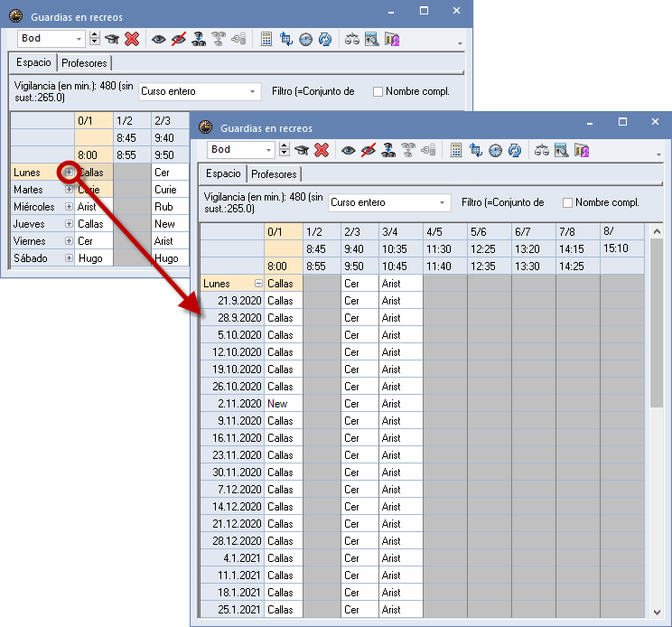This screenshot has width=672, height=627.
Task: Click the swap rows/columns grid icon, front window
Action: pyautogui.click(x=476, y=151)
